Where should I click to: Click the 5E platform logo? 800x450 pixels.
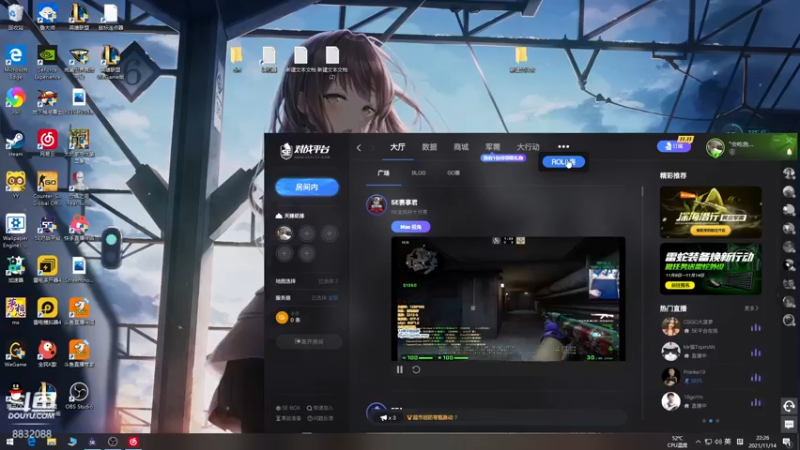pos(305,150)
